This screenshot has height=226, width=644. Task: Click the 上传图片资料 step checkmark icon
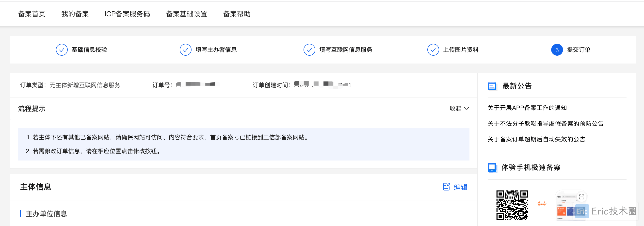pos(433,50)
